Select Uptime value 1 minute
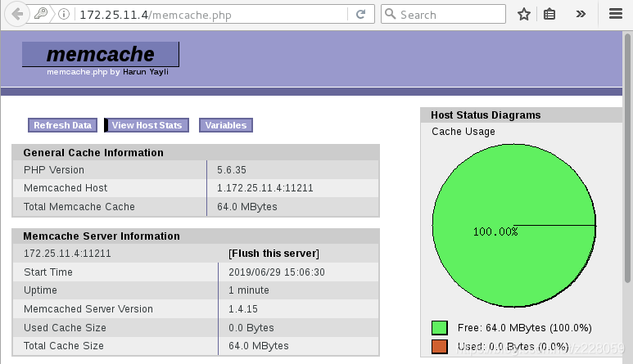This screenshot has height=364, width=633. point(249,290)
